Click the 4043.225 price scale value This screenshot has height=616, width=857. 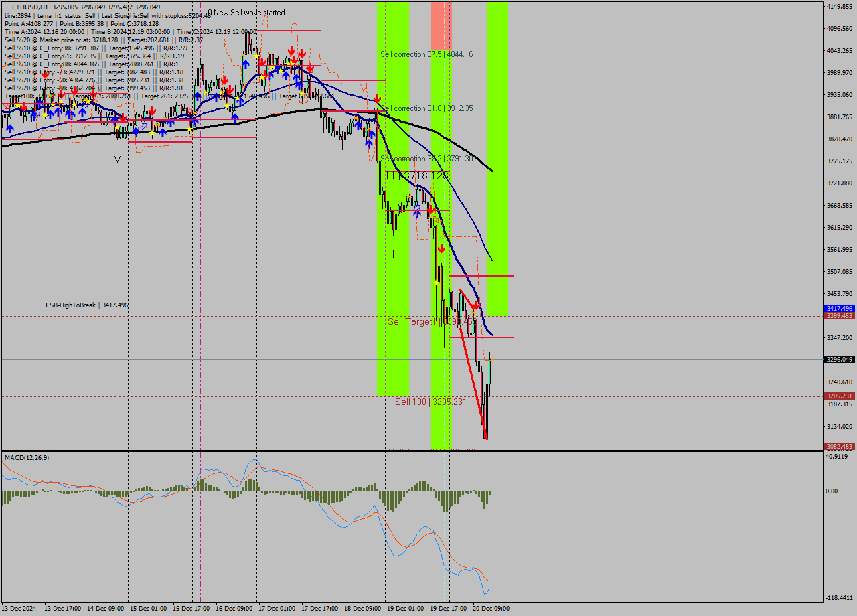pos(840,51)
